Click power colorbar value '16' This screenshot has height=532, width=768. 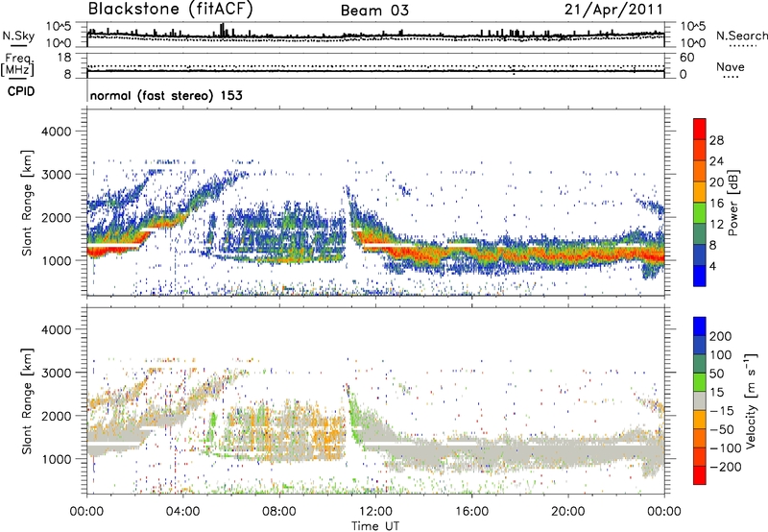pyautogui.click(x=716, y=204)
